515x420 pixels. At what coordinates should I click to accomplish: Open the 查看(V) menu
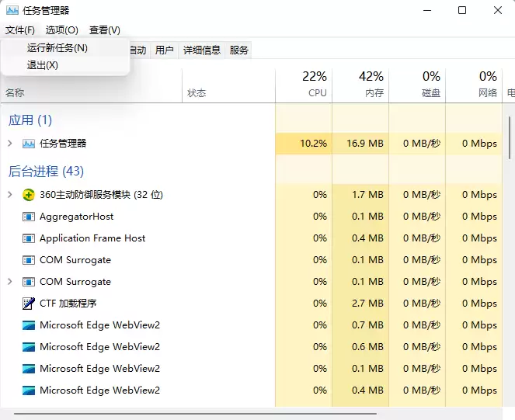point(105,30)
